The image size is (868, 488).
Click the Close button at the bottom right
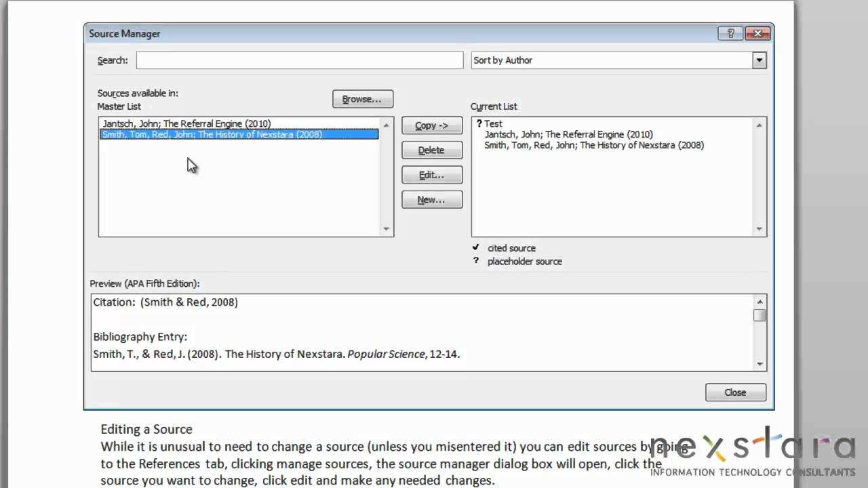(736, 392)
